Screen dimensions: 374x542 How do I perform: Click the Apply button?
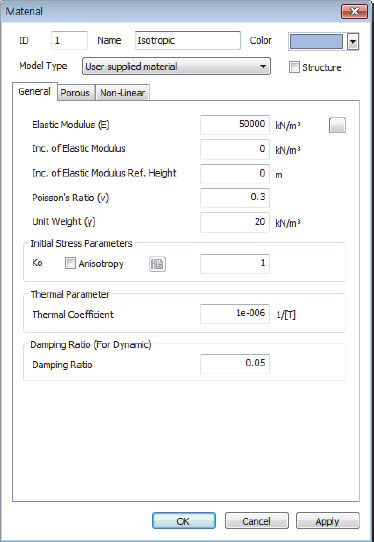(328, 521)
